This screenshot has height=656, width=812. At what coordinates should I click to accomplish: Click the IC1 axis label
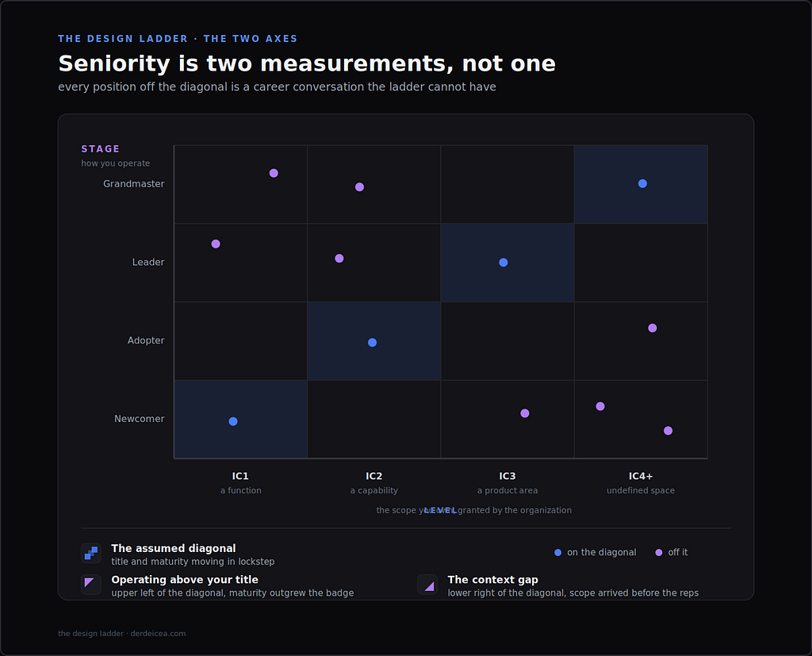pos(240,476)
